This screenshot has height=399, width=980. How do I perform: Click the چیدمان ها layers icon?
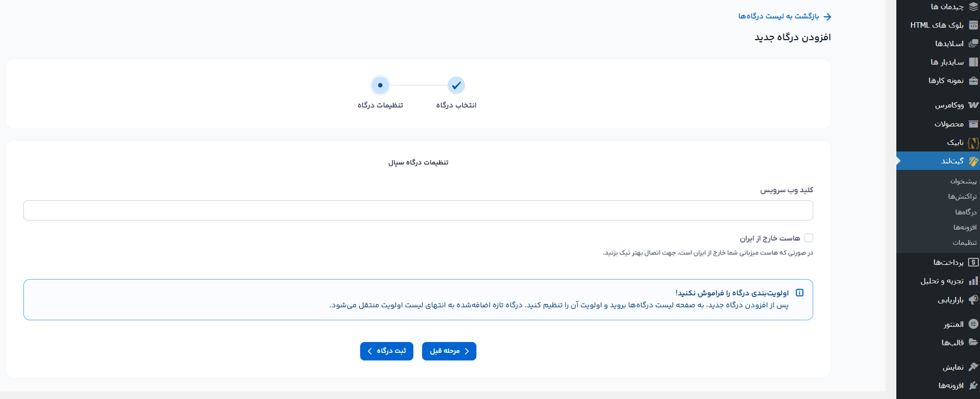973,7
